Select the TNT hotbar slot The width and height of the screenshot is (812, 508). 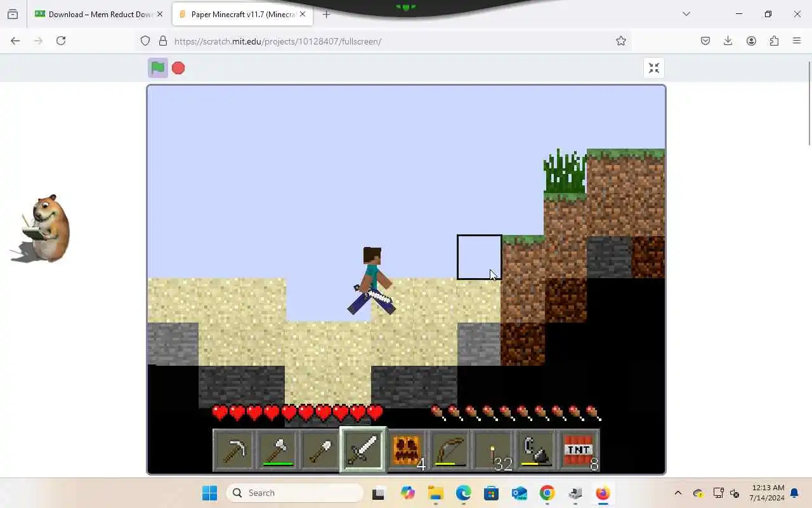[579, 450]
